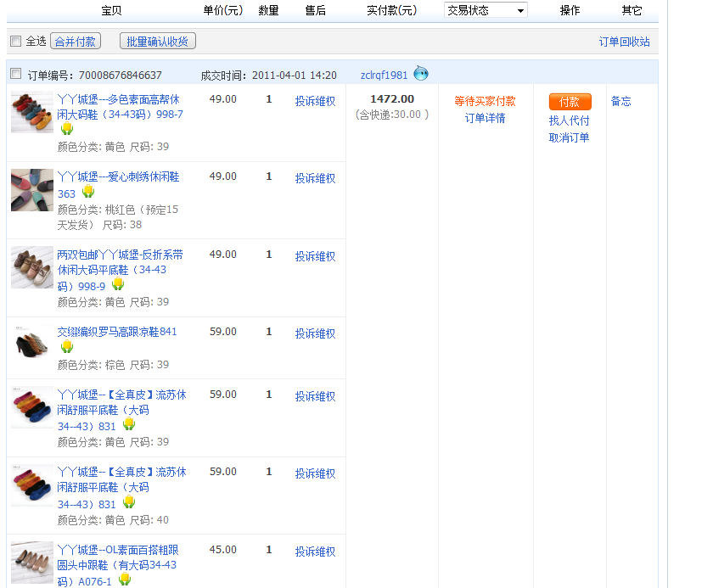
Task: Tick the 全选 select-all checkbox
Action: pyautogui.click(x=15, y=41)
